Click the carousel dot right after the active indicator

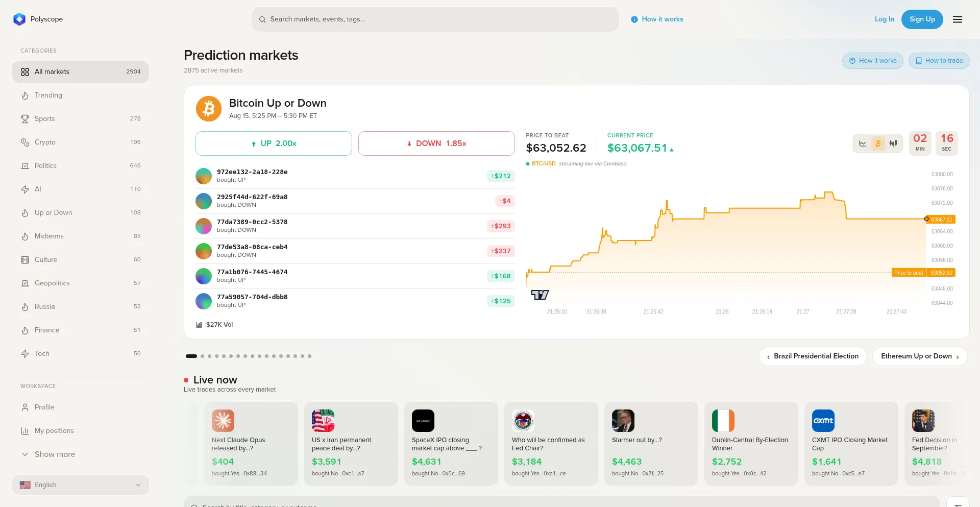[203, 356]
